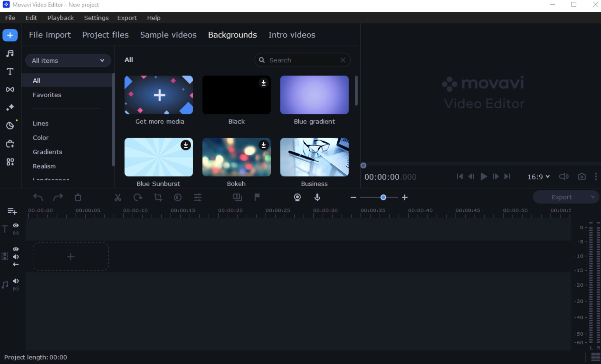Screen dimensions: 601x364
Task: Open the Audio tools panel
Action: (10, 53)
